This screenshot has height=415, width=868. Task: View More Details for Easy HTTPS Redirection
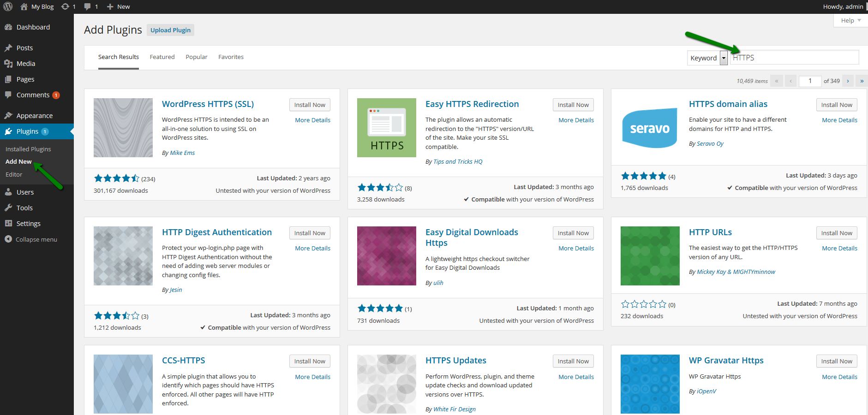click(576, 120)
